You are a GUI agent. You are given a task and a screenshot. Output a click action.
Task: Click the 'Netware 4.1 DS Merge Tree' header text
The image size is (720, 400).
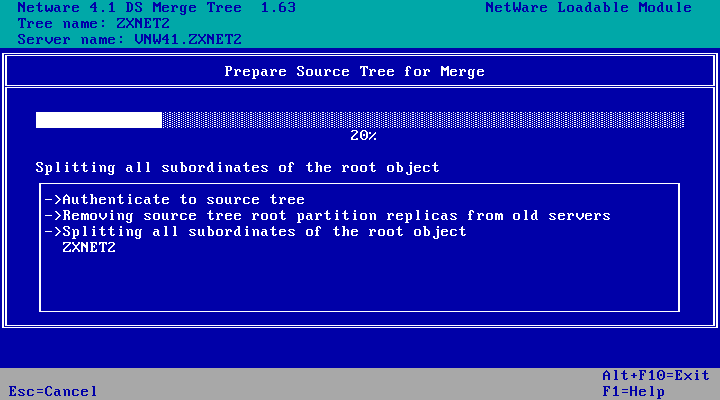tap(130, 8)
